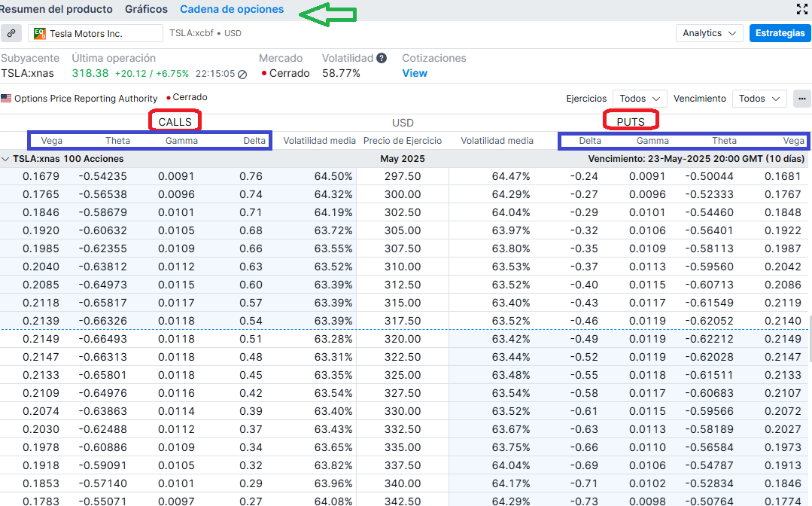Click call delta 0.76 cell
This screenshot has width=812, height=506.
click(x=251, y=177)
